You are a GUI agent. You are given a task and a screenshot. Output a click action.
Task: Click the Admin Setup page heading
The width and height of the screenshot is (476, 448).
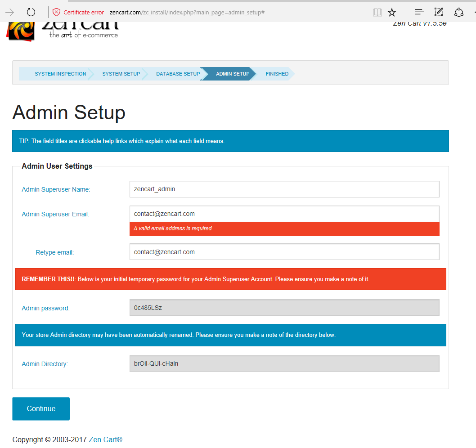pyautogui.click(x=69, y=112)
